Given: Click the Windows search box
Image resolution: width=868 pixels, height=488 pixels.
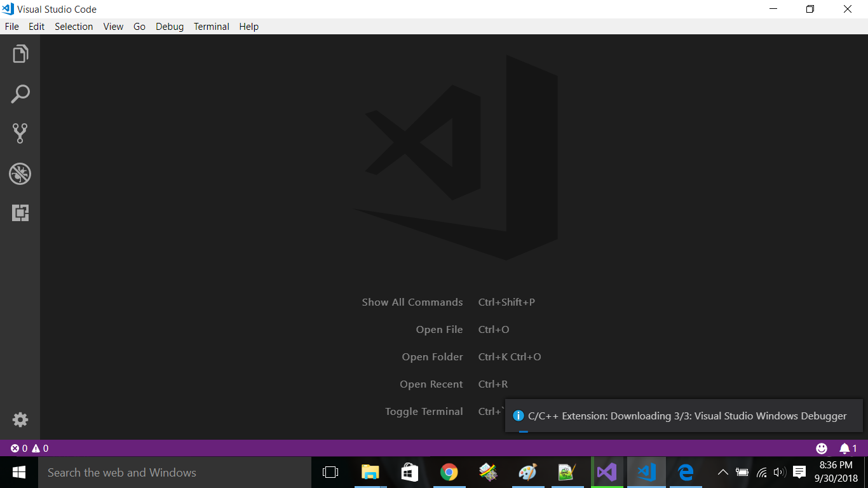Looking at the screenshot, I should [172, 472].
